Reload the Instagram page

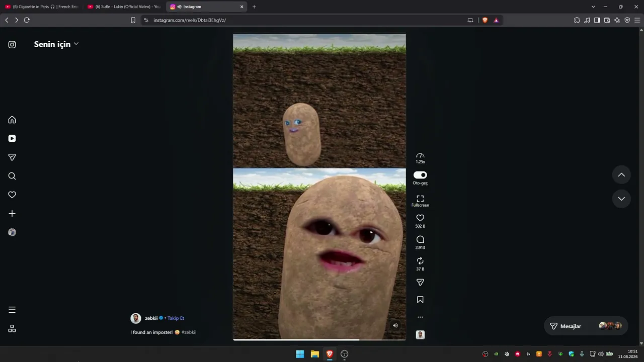(x=27, y=20)
